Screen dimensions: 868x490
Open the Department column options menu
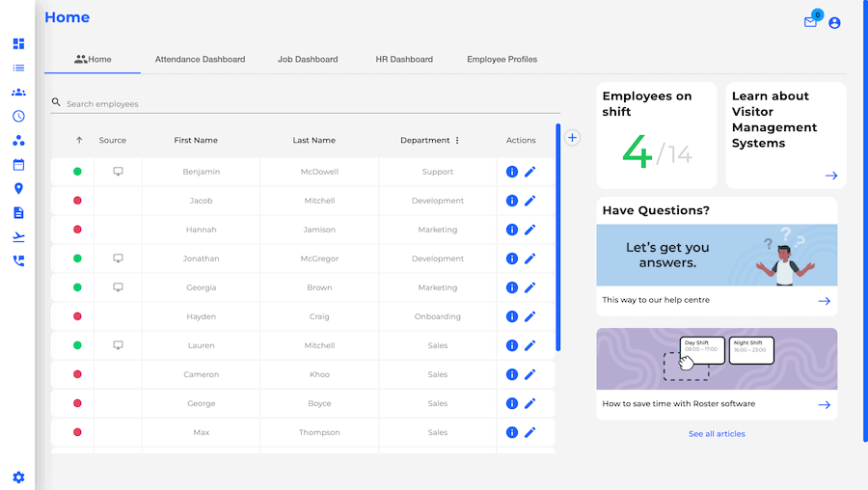pos(457,140)
